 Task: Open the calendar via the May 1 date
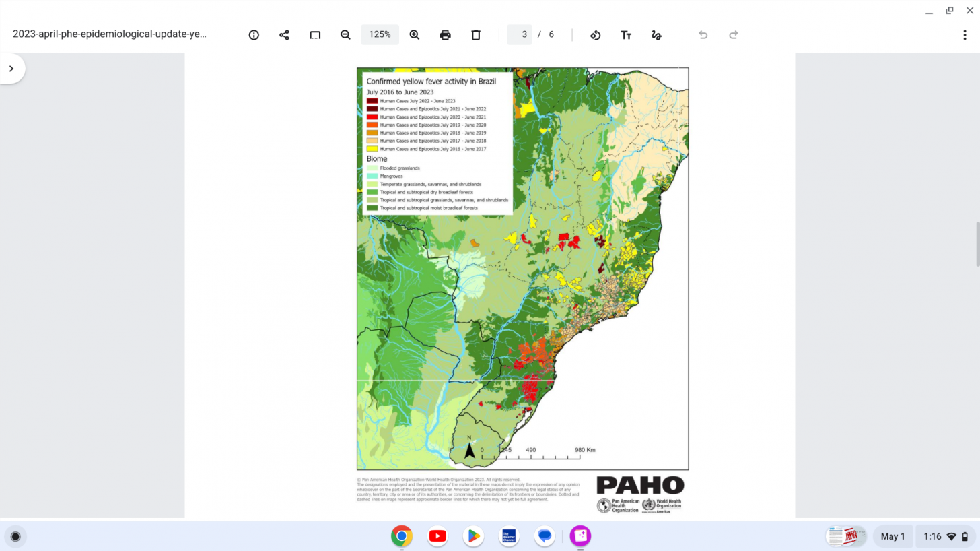(893, 536)
